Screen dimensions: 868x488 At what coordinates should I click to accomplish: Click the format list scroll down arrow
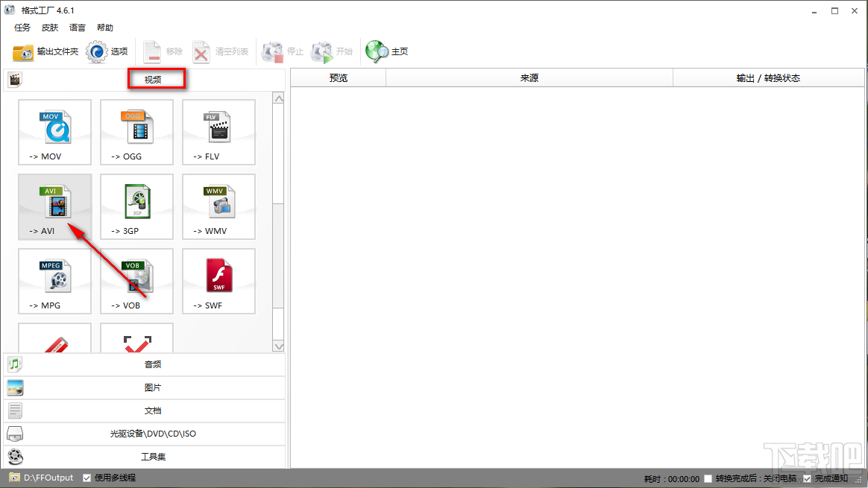click(x=278, y=346)
